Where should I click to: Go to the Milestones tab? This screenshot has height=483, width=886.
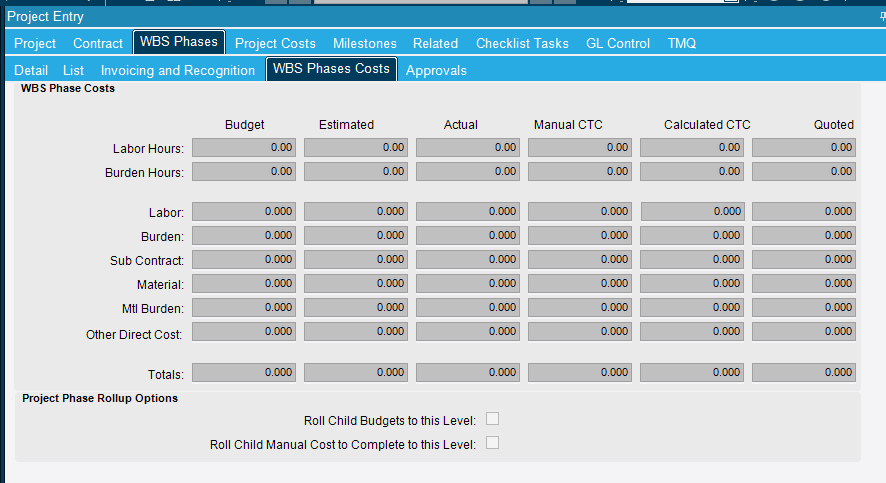click(x=364, y=43)
